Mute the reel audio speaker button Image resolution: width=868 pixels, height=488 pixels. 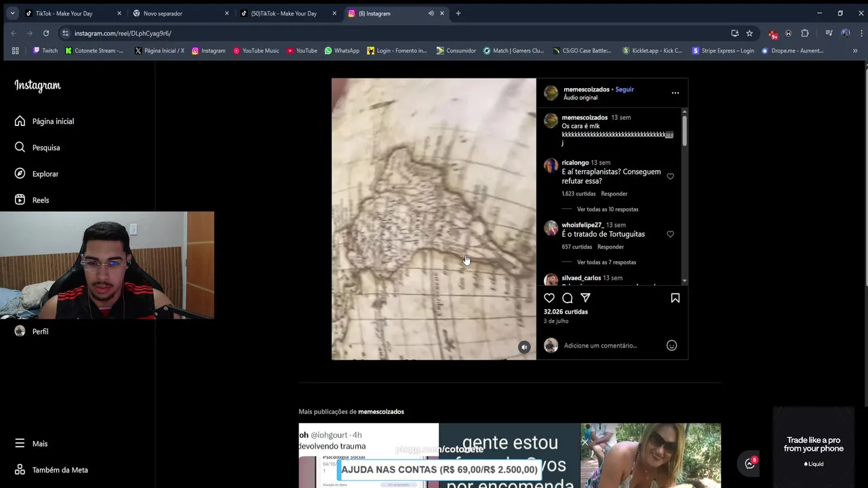524,347
